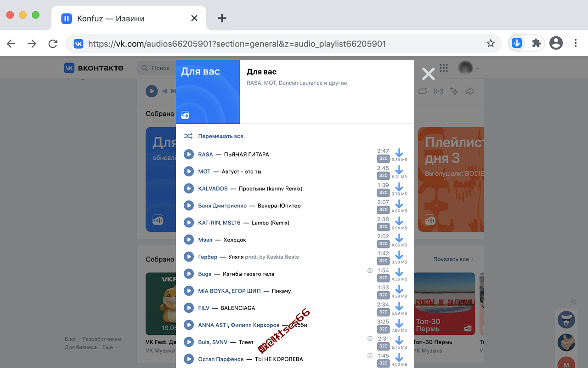Play FILV — BALENCIAGA track
The height and width of the screenshot is (368, 588).
(189, 308)
